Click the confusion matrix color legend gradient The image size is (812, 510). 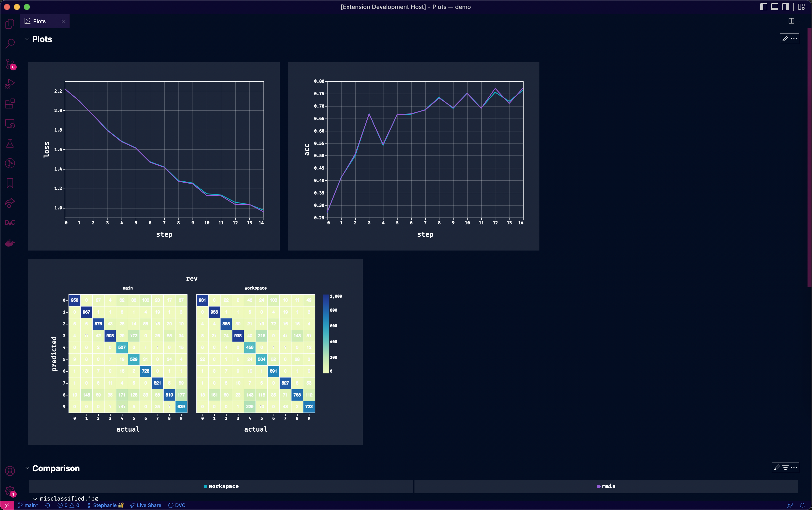click(x=326, y=334)
